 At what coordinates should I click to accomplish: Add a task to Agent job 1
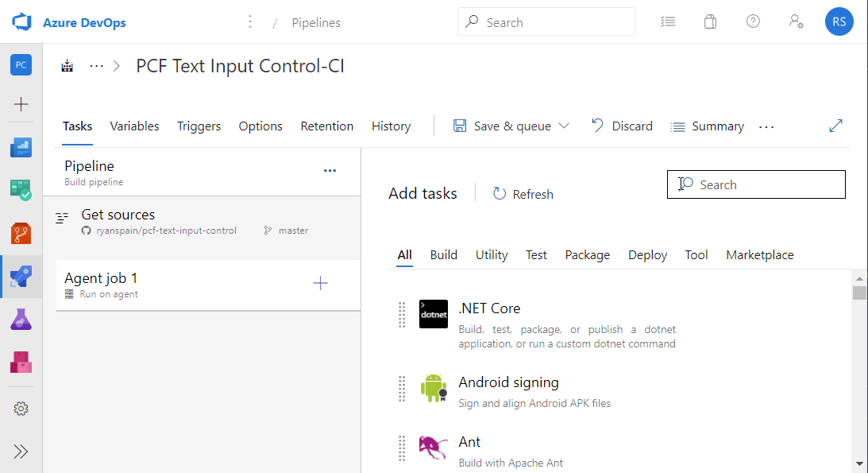point(321,284)
